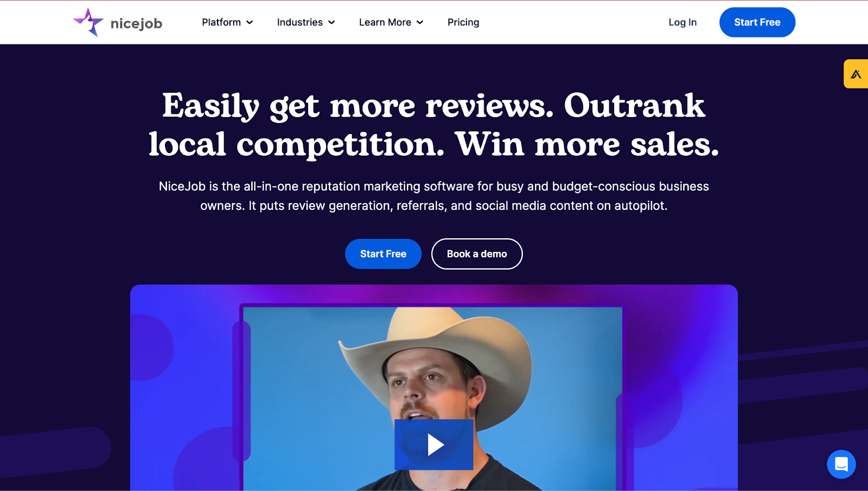Click the Platform chevron arrow
The height and width of the screenshot is (491, 868).
tap(250, 23)
